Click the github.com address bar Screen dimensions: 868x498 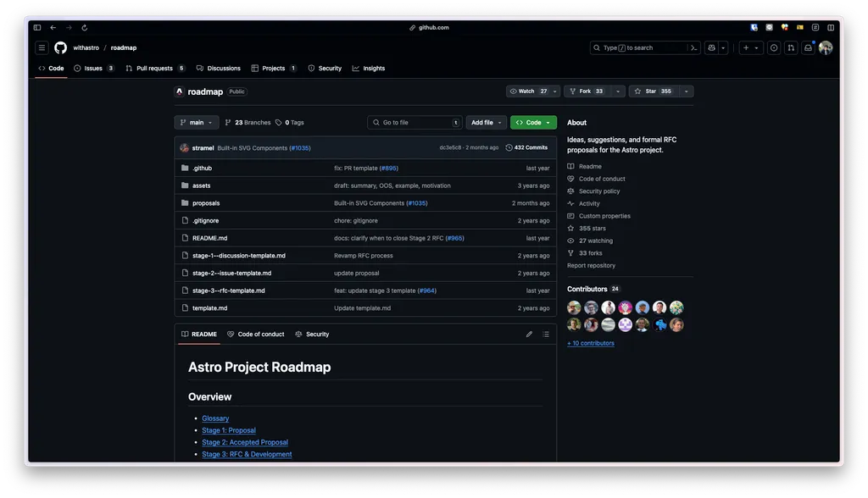pyautogui.click(x=430, y=27)
